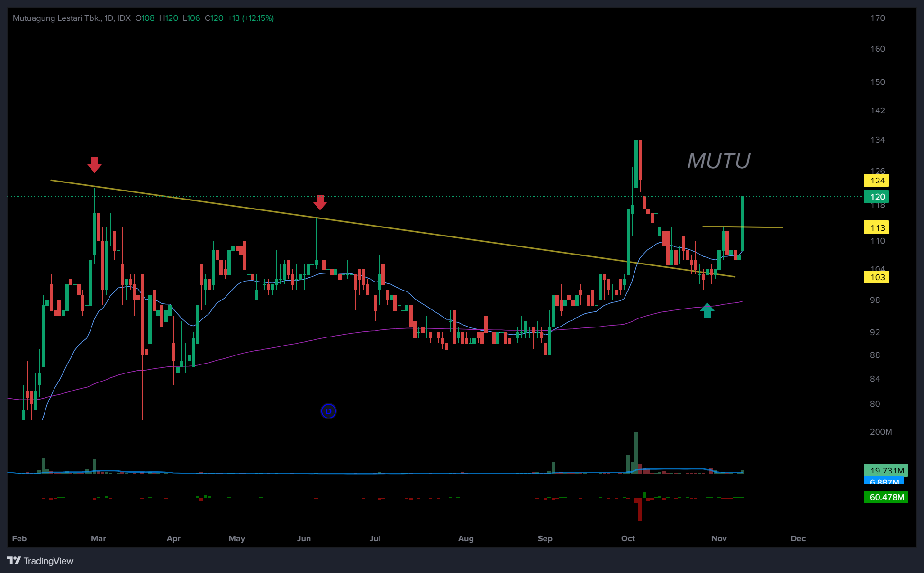Select the short horizontal yellow line at 113
Image resolution: width=924 pixels, height=573 pixels.
tap(763, 227)
